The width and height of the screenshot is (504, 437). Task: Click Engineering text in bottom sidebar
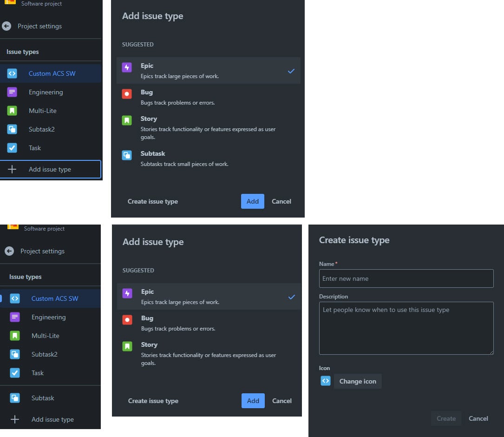(x=48, y=318)
